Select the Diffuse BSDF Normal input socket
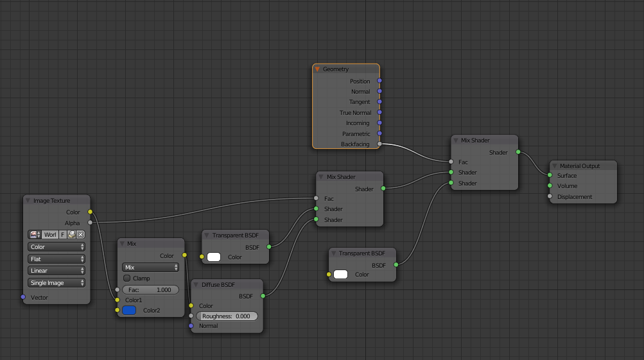The image size is (644, 360). [x=191, y=326]
